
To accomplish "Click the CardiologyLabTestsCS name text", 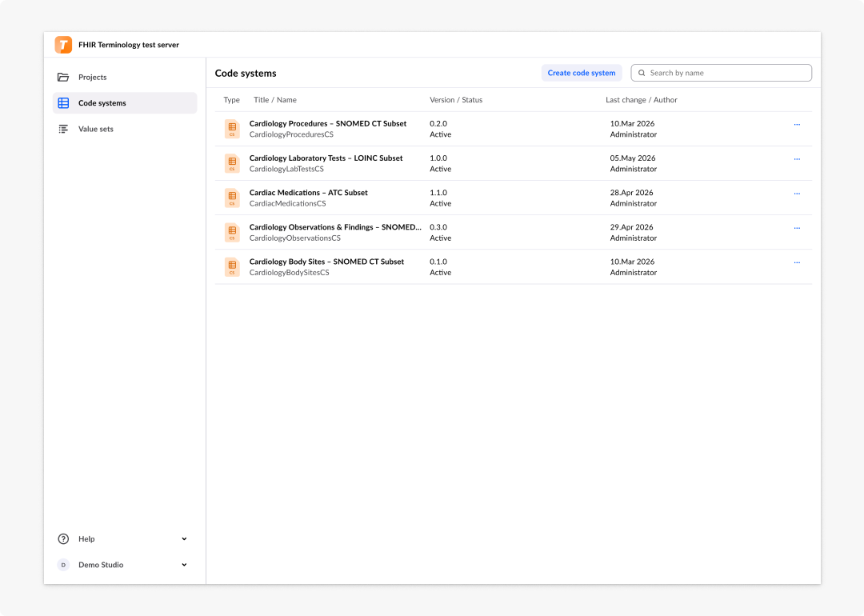I will pos(286,169).
